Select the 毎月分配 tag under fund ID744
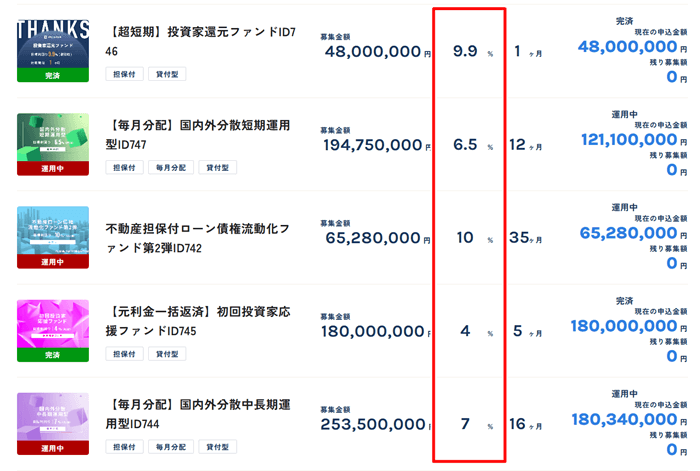Screen dimensions: 700x471 [x=171, y=448]
